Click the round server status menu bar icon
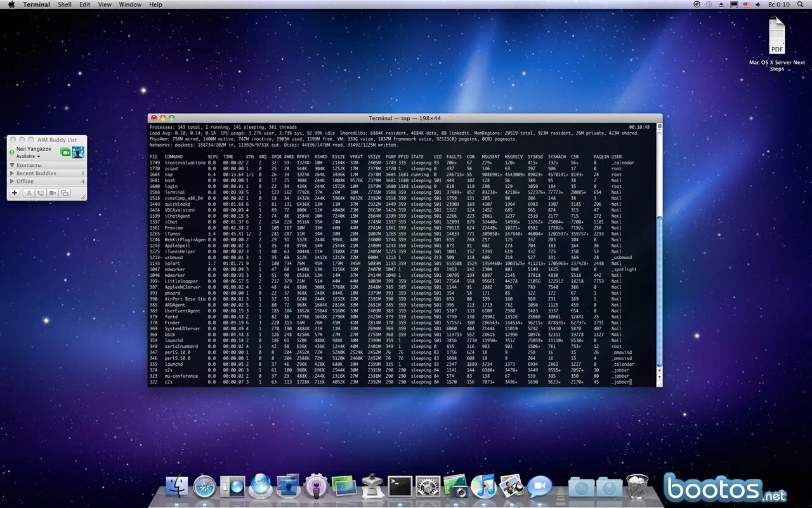 point(697,4)
